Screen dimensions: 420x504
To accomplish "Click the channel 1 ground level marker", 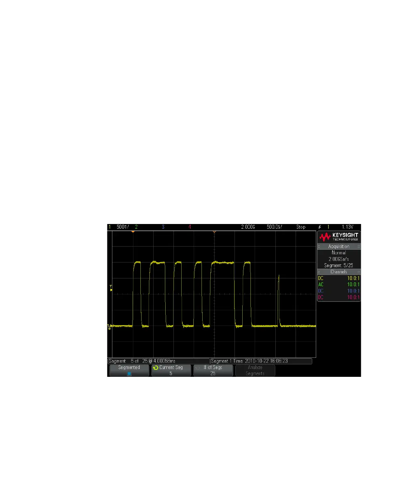I will coord(109,326).
